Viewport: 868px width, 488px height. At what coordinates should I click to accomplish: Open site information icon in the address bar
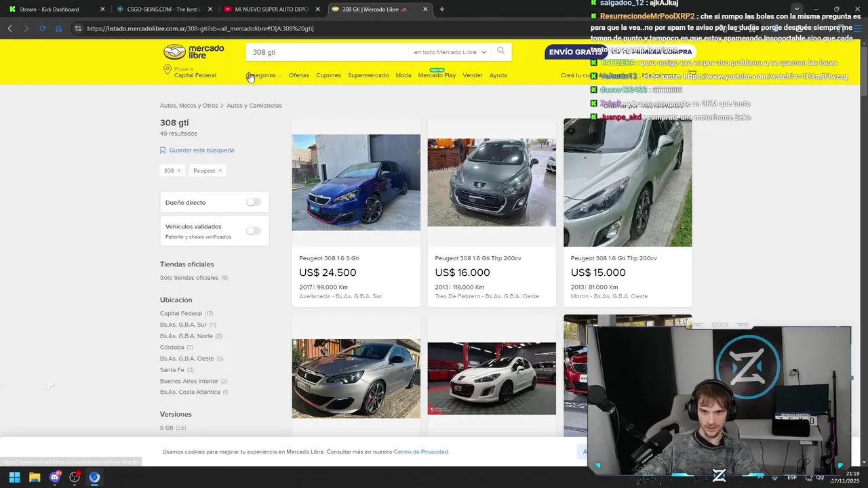click(x=78, y=28)
